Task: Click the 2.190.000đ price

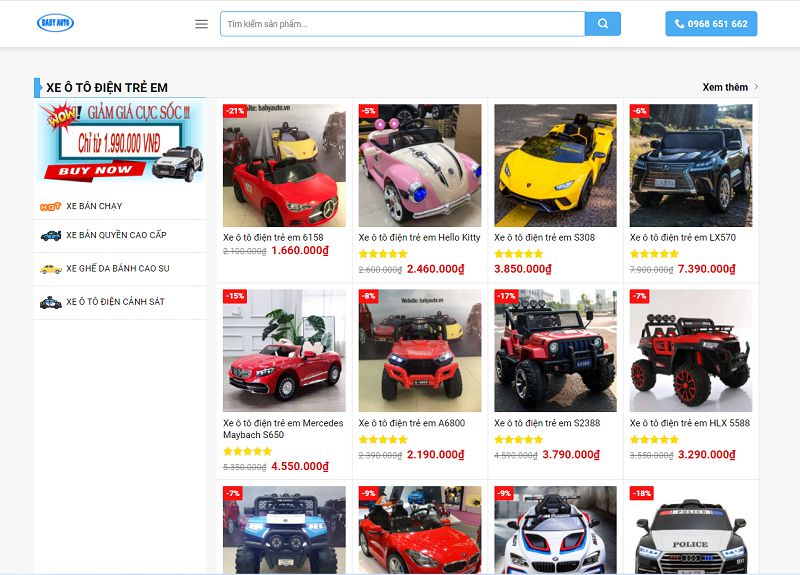Action: (436, 455)
